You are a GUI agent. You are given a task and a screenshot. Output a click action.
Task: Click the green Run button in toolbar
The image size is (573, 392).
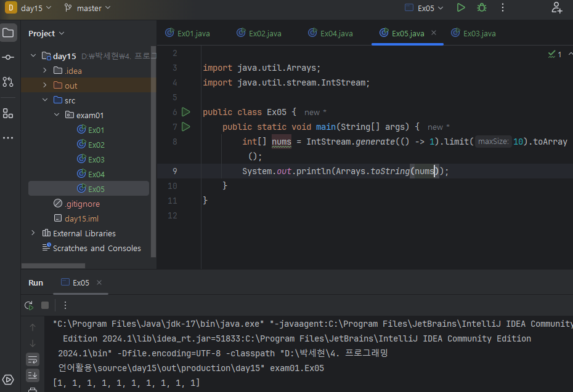pyautogui.click(x=461, y=8)
